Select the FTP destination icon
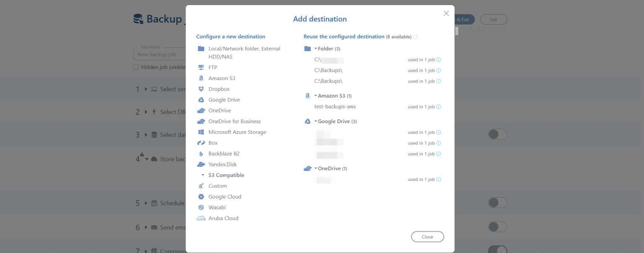The image size is (644, 253). coord(202,67)
